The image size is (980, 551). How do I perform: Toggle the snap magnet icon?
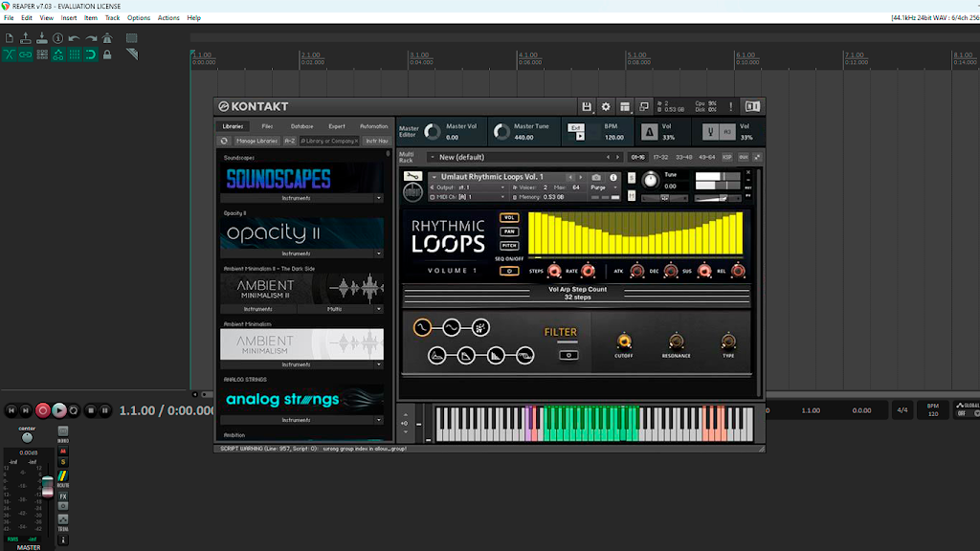point(91,55)
